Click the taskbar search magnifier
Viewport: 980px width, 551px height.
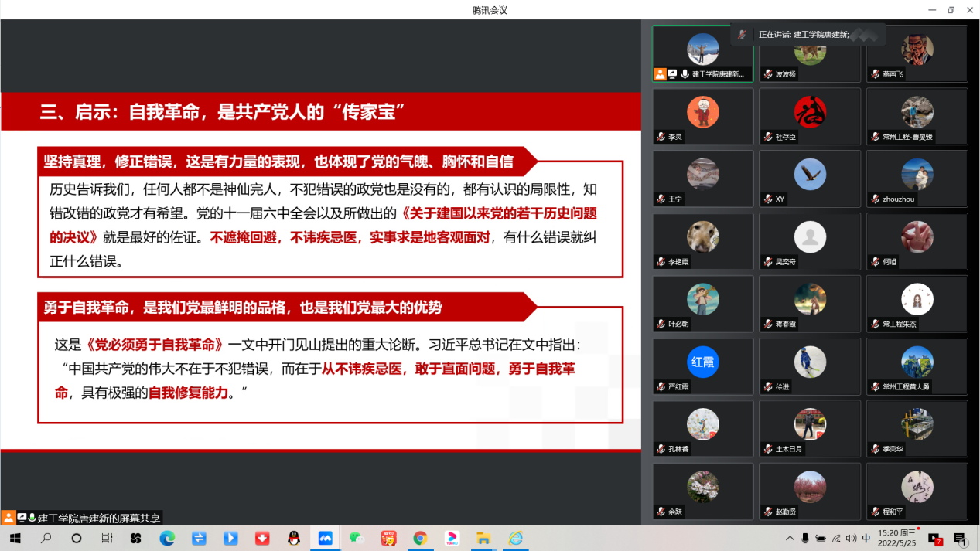coord(46,538)
